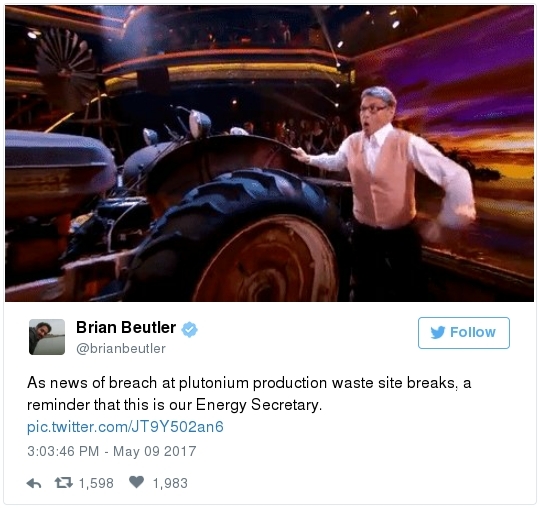Click the Twitter bird icon in Follow

click(x=438, y=332)
